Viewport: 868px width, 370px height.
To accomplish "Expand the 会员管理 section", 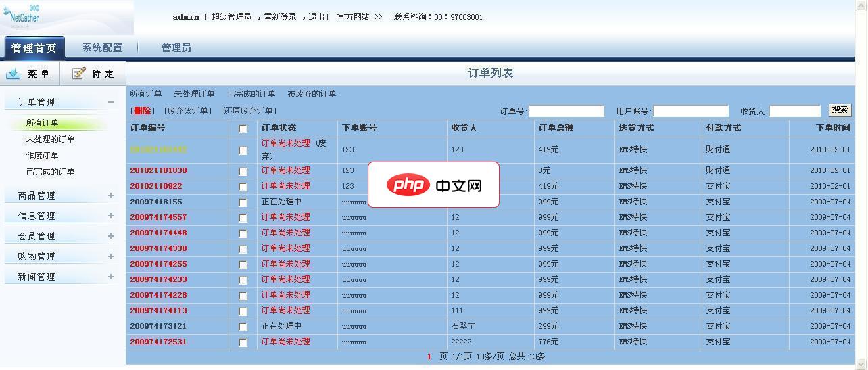I will coord(111,236).
